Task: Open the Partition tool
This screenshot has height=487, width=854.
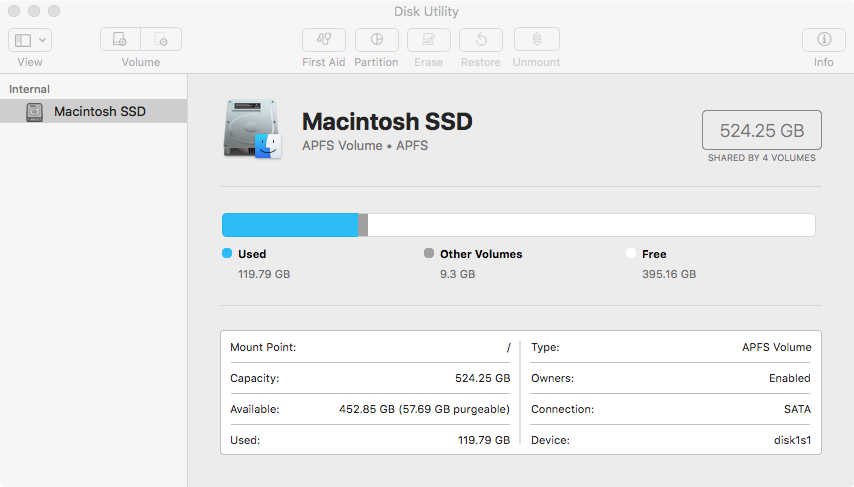Action: click(376, 39)
